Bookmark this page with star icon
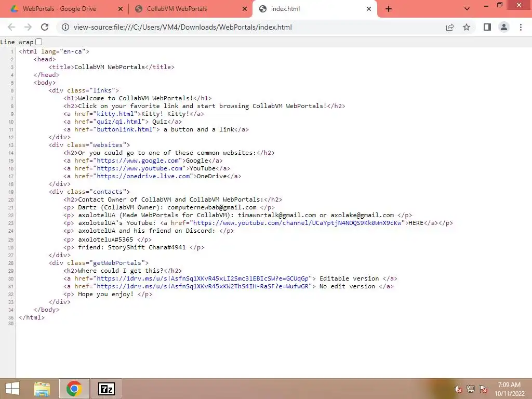The width and height of the screenshot is (532, 399). pyautogui.click(x=467, y=27)
